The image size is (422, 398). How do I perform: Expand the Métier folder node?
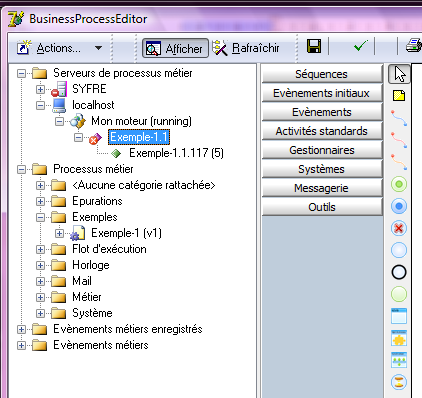coord(40,297)
